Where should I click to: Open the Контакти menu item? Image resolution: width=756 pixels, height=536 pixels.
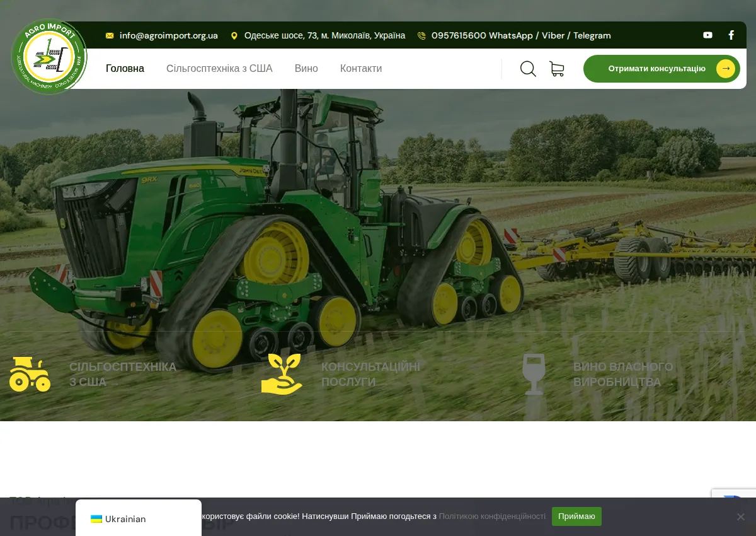361,69
